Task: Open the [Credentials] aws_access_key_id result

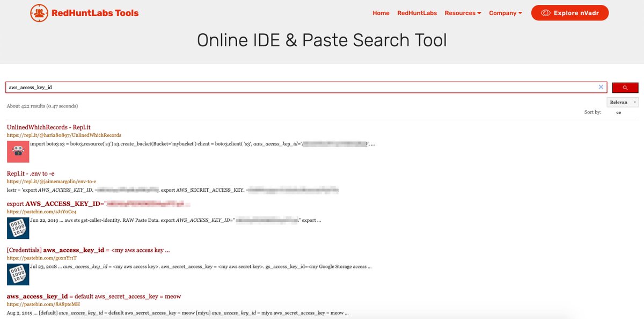Action: 89,250
